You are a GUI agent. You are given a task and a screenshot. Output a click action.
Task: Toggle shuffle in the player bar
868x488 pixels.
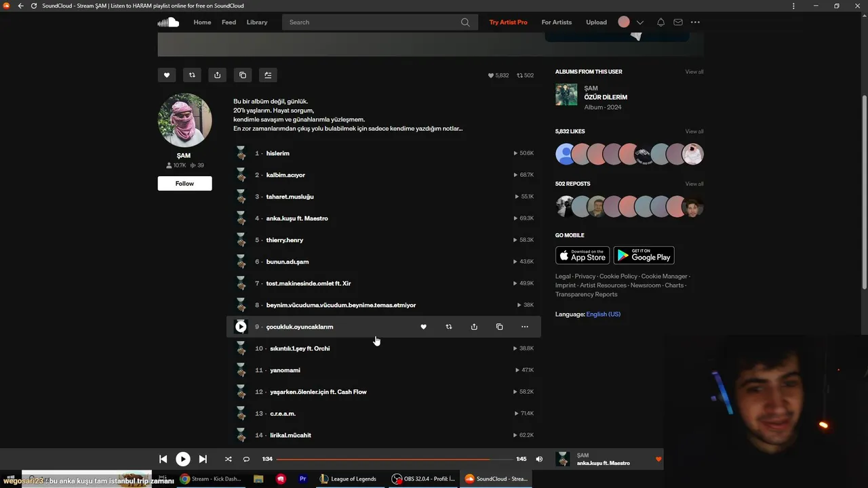coord(228,459)
